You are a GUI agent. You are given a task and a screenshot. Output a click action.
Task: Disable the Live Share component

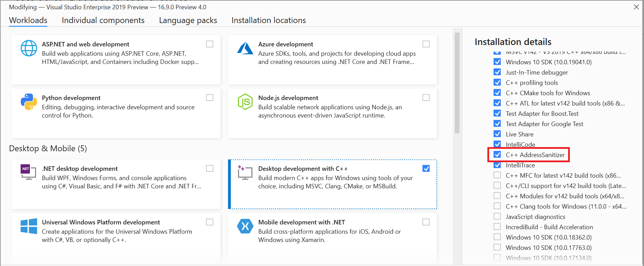tap(497, 134)
